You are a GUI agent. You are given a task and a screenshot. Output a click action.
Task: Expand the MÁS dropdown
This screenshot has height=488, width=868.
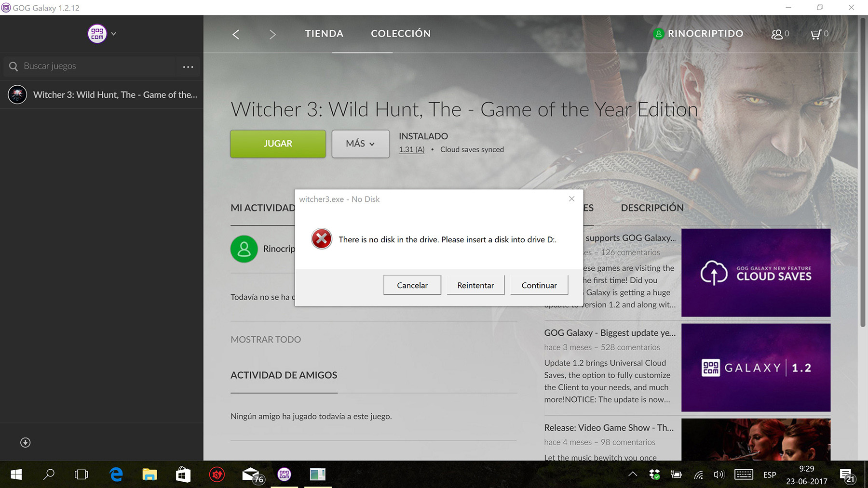(360, 144)
